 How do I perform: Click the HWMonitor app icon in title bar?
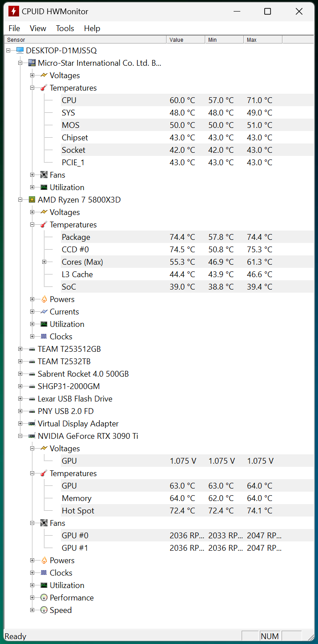[x=13, y=12]
